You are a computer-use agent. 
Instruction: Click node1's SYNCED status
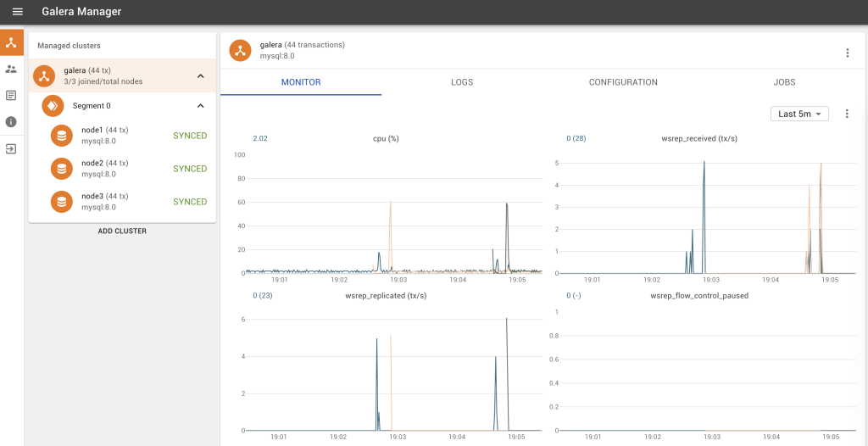(x=190, y=136)
